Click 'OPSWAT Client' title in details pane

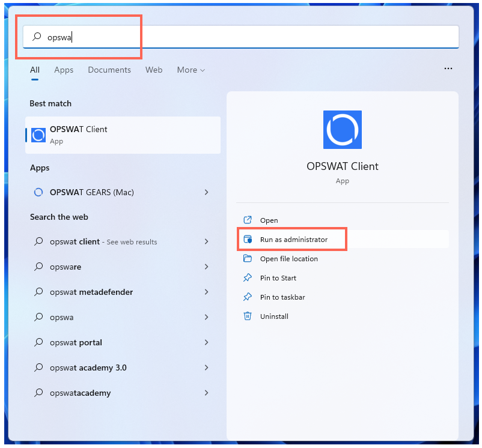[342, 166]
